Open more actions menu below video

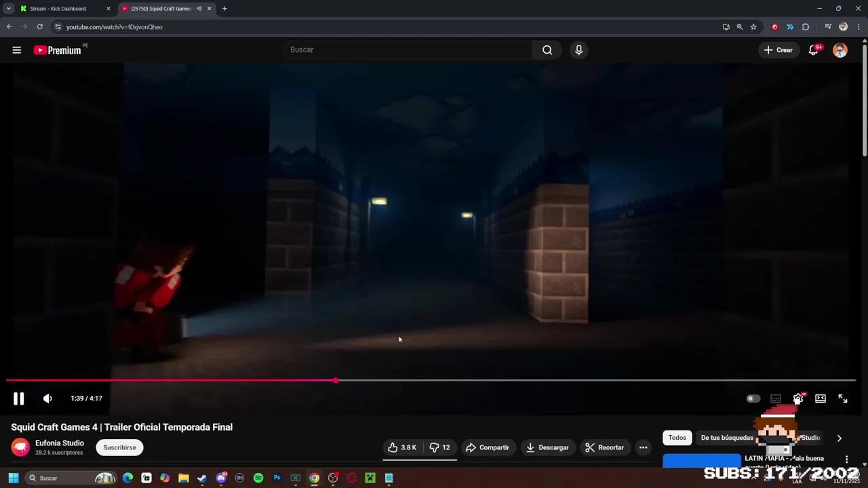pyautogui.click(x=643, y=447)
